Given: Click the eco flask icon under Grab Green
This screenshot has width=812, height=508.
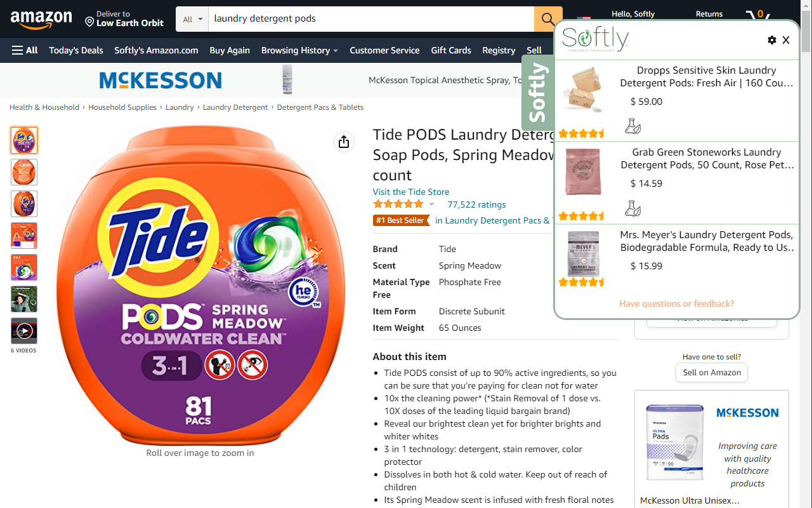Looking at the screenshot, I should tap(632, 208).
